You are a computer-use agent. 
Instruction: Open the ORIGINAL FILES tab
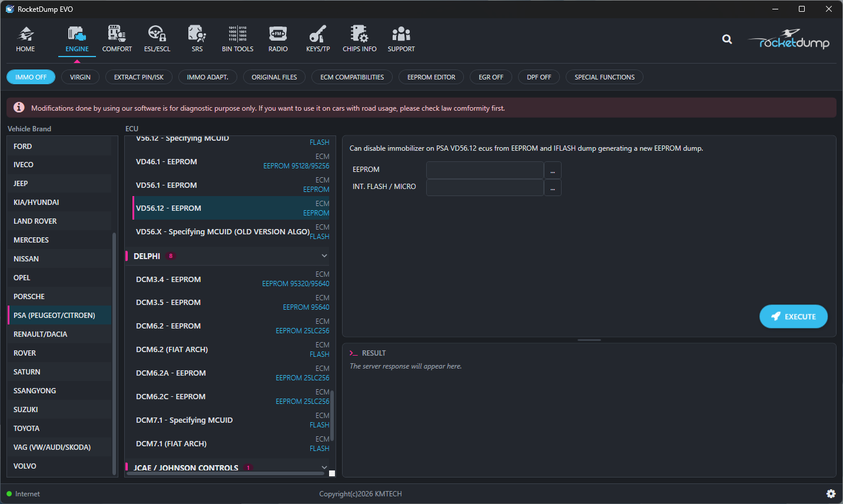click(x=274, y=77)
